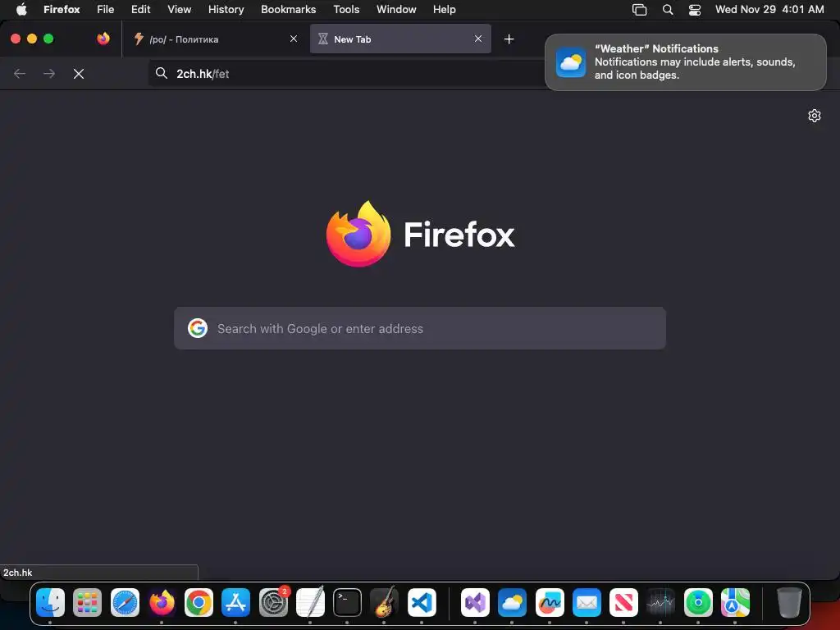Launch Safari from the dock
Image resolution: width=840 pixels, height=630 pixels.
[x=125, y=603]
